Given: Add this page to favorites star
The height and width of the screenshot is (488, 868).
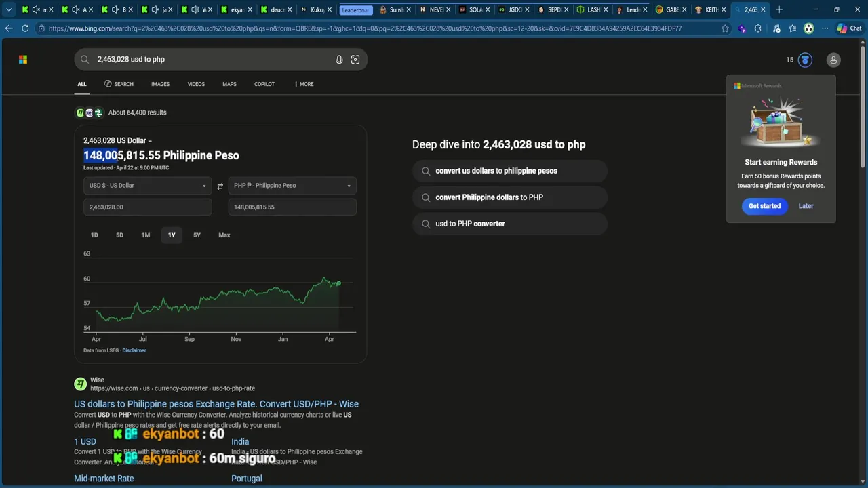Looking at the screenshot, I should click(x=725, y=28).
